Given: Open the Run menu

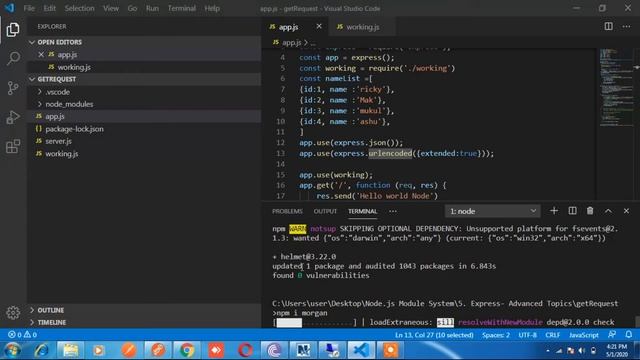Looking at the screenshot, I should (152, 8).
